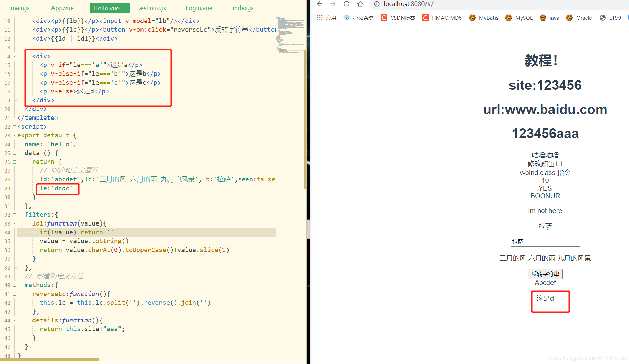Click 'v-else' code on line 18
The width and height of the screenshot is (629, 364).
point(62,91)
